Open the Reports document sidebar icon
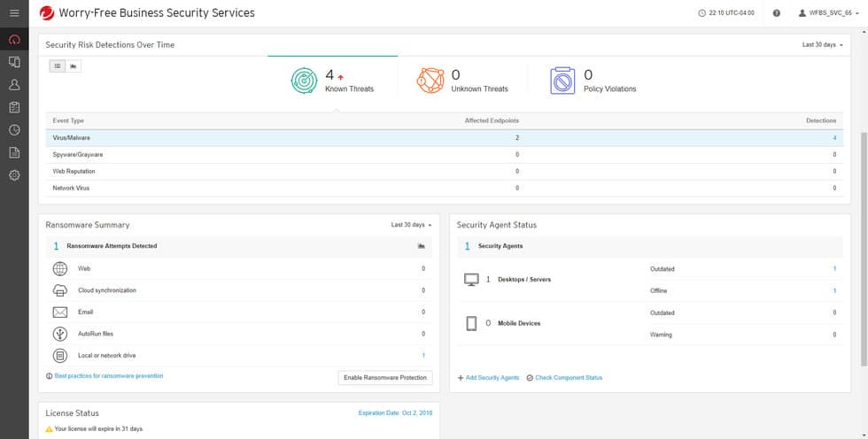 click(x=14, y=152)
